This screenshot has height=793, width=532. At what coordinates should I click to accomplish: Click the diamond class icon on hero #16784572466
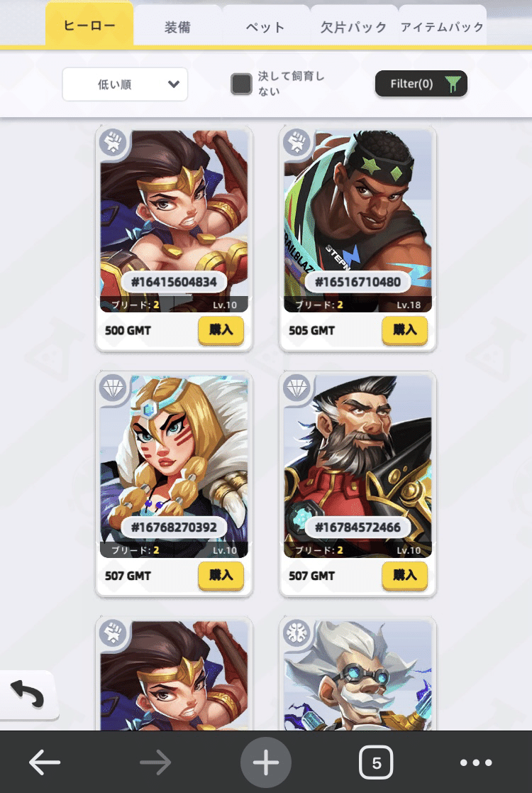coord(297,388)
